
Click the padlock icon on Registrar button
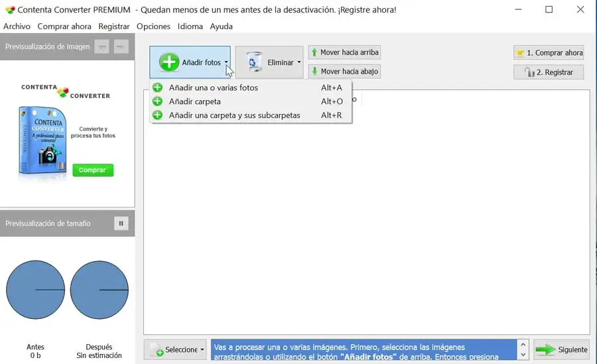coord(529,72)
